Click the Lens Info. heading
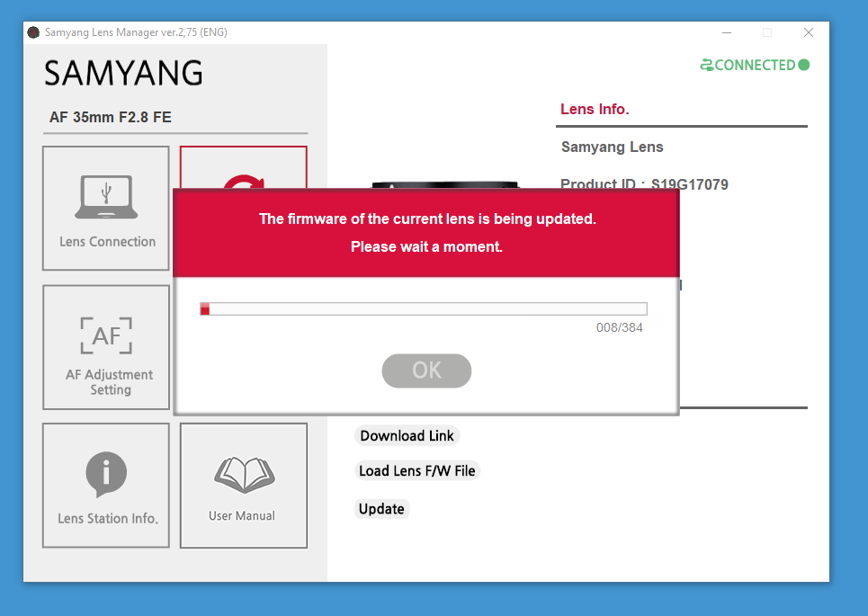The width and height of the screenshot is (868, 616). point(595,109)
